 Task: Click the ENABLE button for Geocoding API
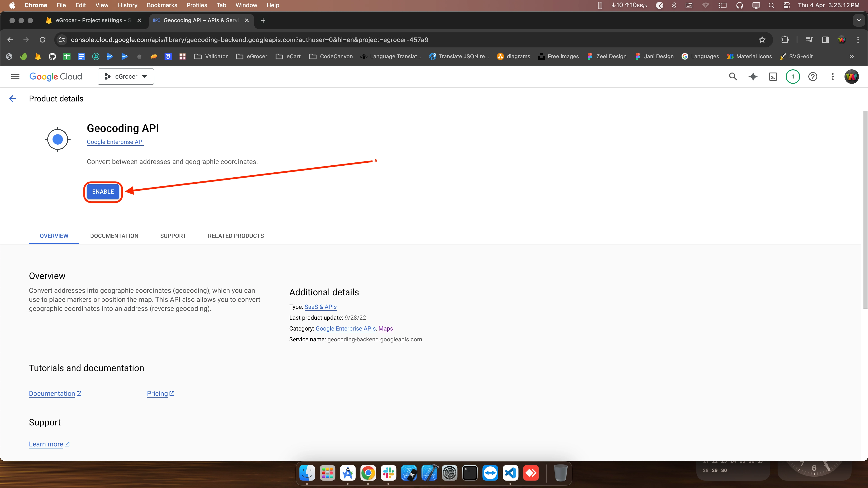[x=103, y=192]
